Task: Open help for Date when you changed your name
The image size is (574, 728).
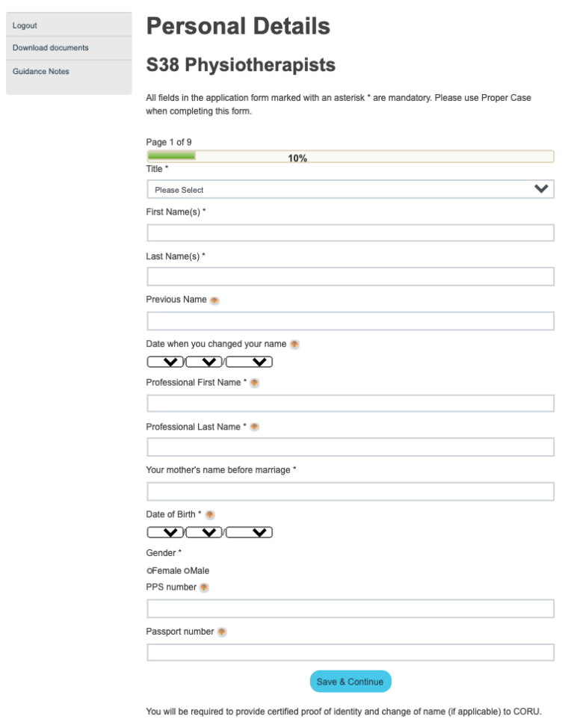Action: (294, 345)
